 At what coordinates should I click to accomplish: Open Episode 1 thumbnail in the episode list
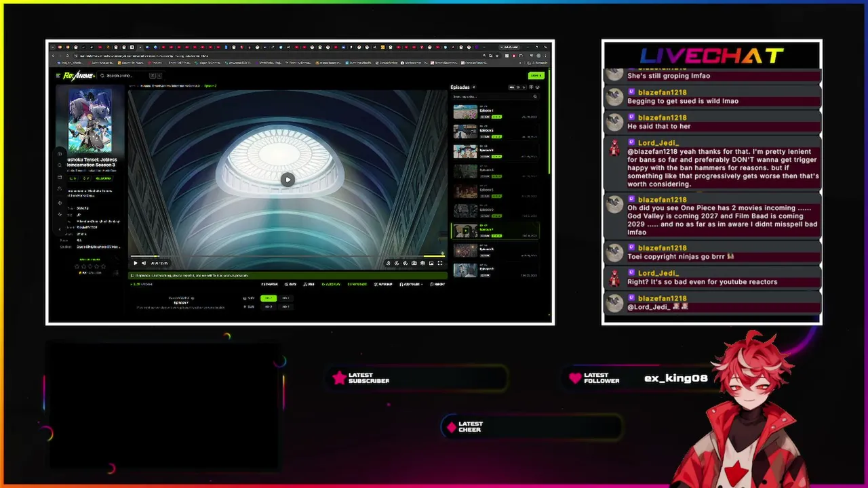[465, 112]
